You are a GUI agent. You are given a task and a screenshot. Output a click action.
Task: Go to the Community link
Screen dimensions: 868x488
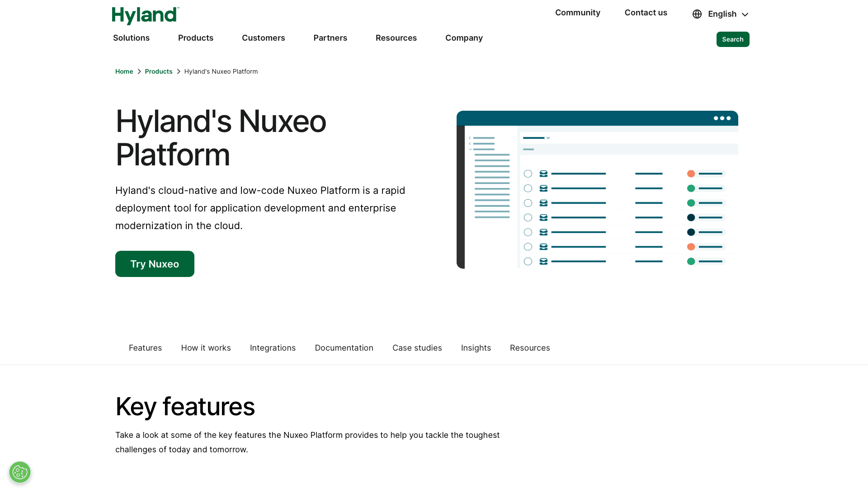point(578,13)
